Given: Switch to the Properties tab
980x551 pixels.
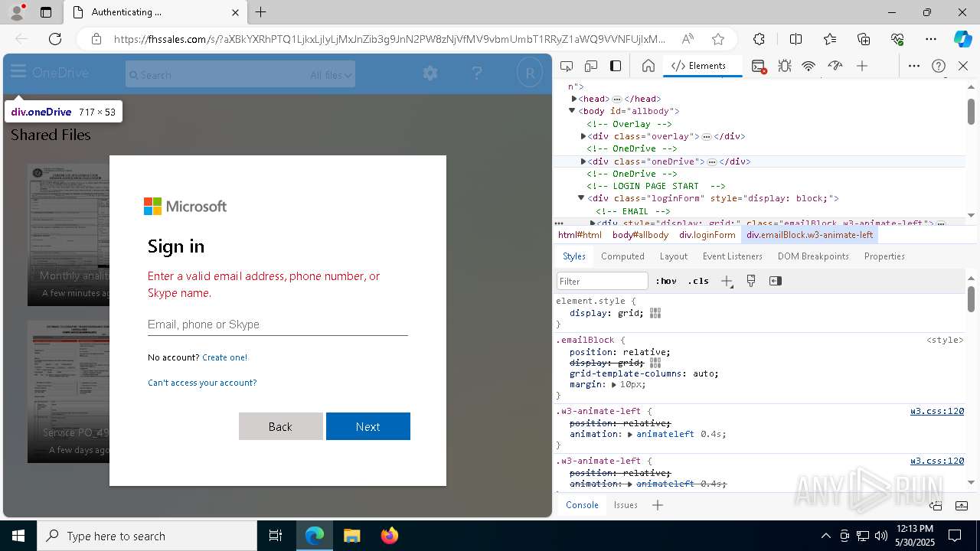Looking at the screenshot, I should tap(884, 256).
